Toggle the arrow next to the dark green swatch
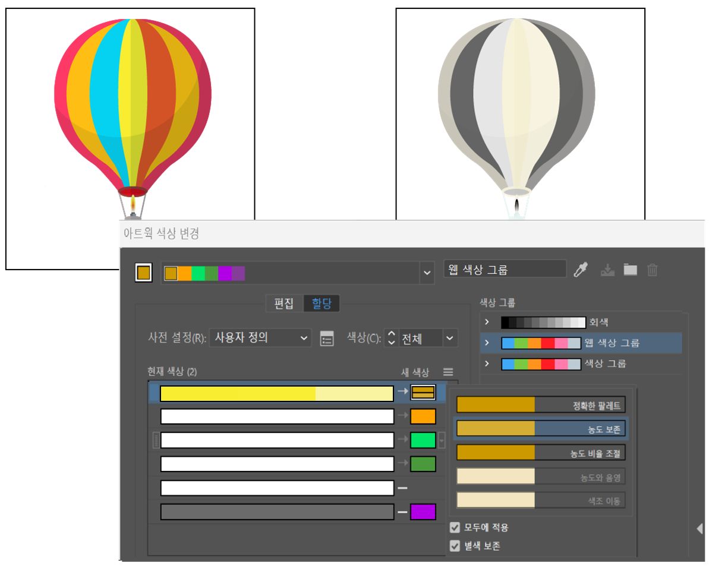 (x=402, y=464)
